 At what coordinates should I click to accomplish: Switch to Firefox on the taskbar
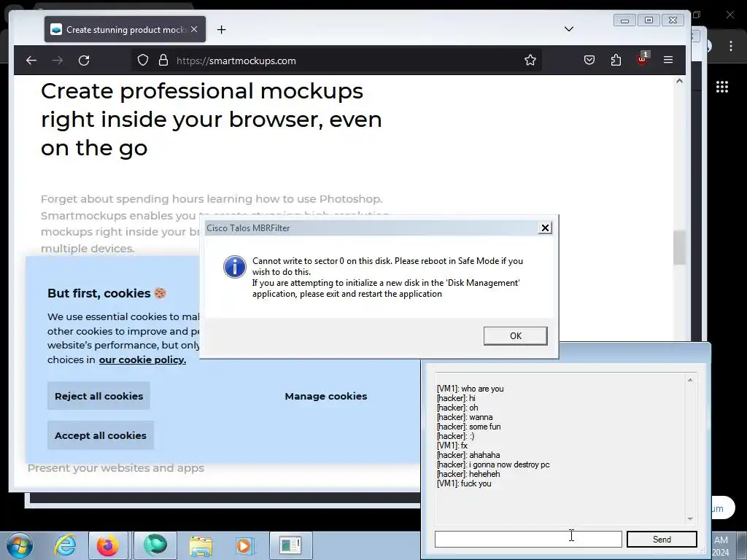(108, 545)
